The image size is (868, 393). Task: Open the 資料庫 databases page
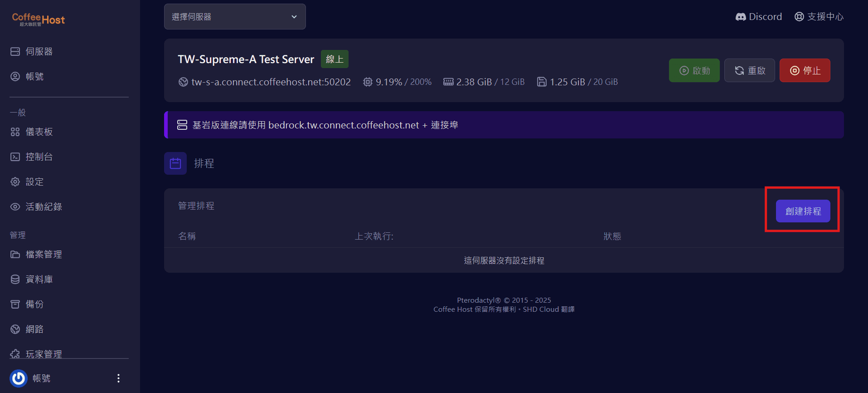[x=32, y=280]
